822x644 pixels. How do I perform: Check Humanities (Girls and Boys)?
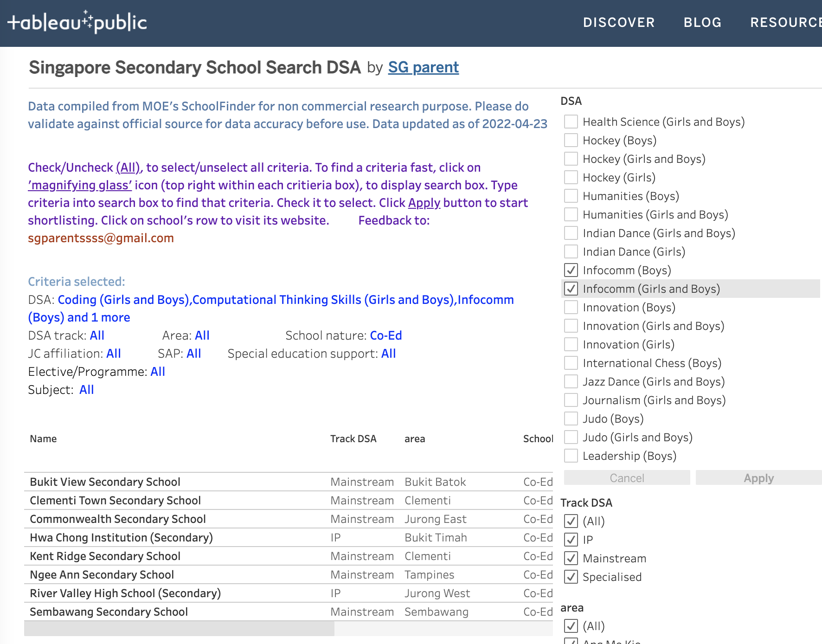(571, 214)
